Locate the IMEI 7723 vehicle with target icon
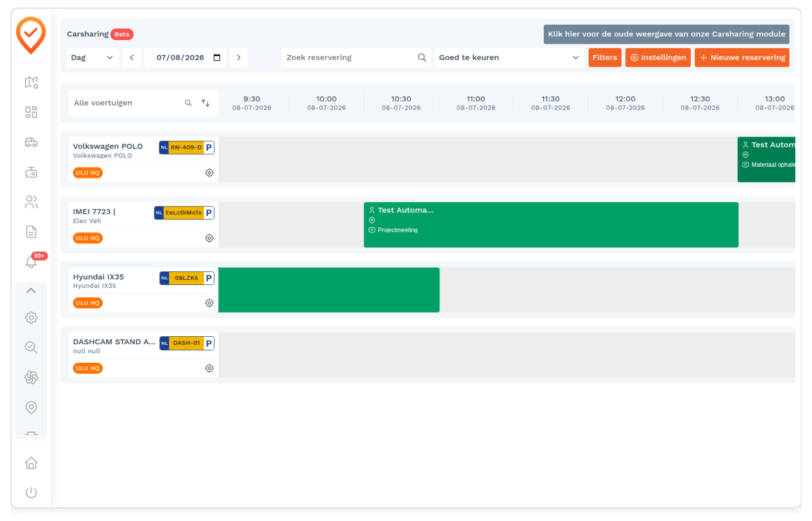 click(x=209, y=238)
